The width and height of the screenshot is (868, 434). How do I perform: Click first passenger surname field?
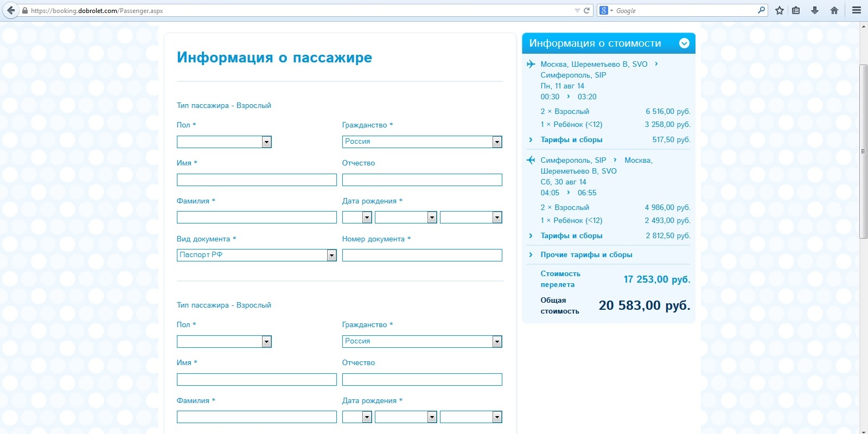(x=257, y=218)
